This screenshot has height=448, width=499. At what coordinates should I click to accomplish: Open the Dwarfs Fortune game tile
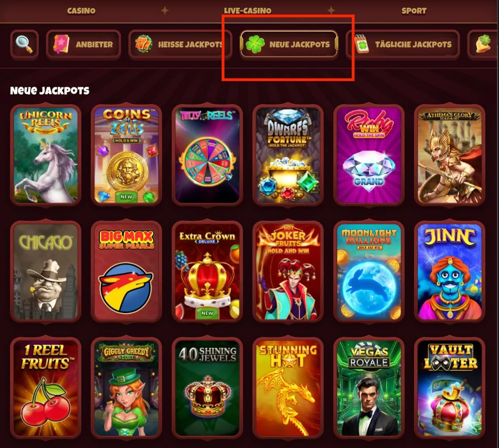click(x=288, y=155)
